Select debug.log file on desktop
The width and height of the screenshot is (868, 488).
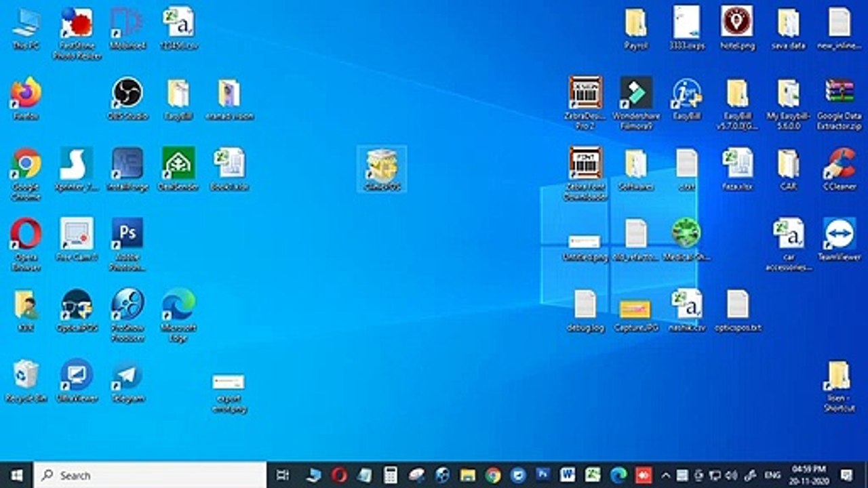click(x=585, y=310)
